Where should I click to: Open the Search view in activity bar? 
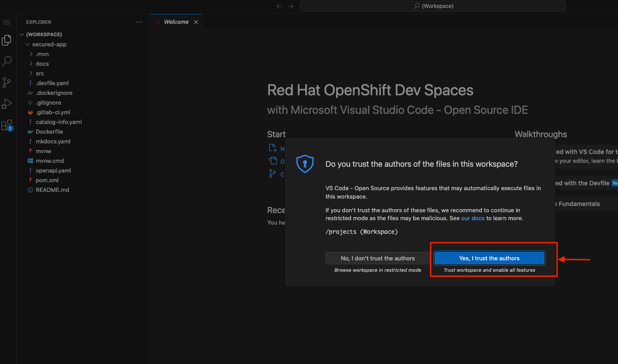coord(7,61)
